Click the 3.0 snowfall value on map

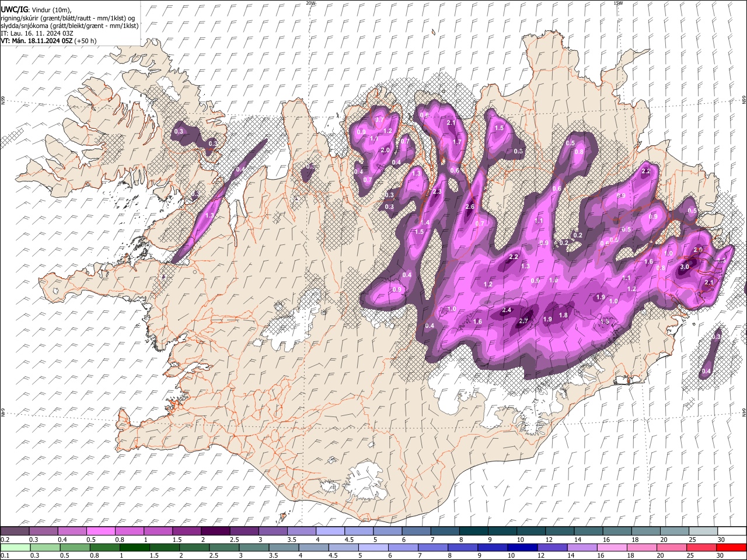685,267
